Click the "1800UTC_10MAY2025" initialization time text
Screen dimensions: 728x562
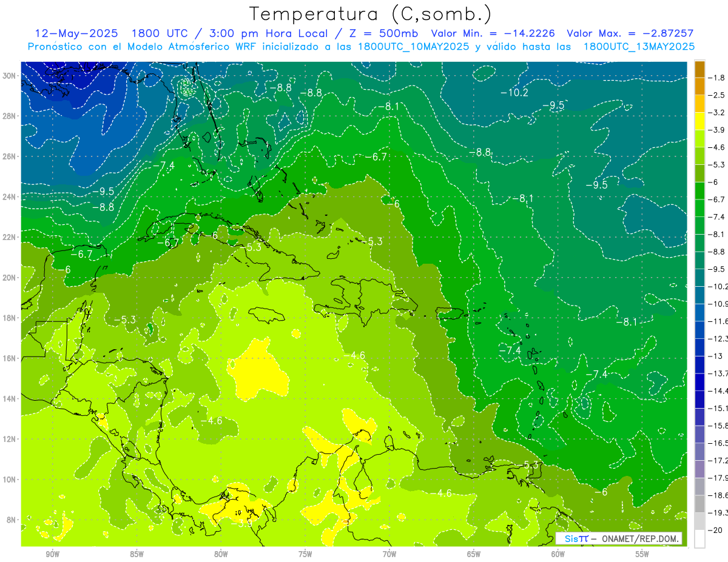pyautogui.click(x=413, y=47)
